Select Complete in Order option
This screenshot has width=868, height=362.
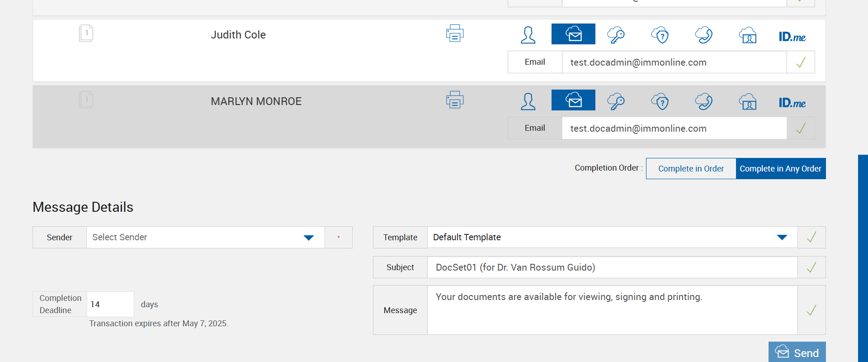(x=691, y=169)
